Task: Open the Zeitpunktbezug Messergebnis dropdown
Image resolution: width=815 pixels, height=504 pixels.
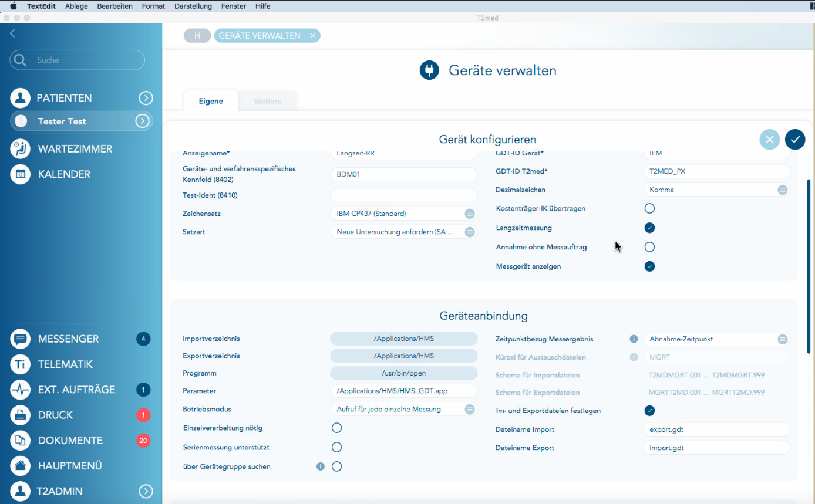Action: [716, 339]
